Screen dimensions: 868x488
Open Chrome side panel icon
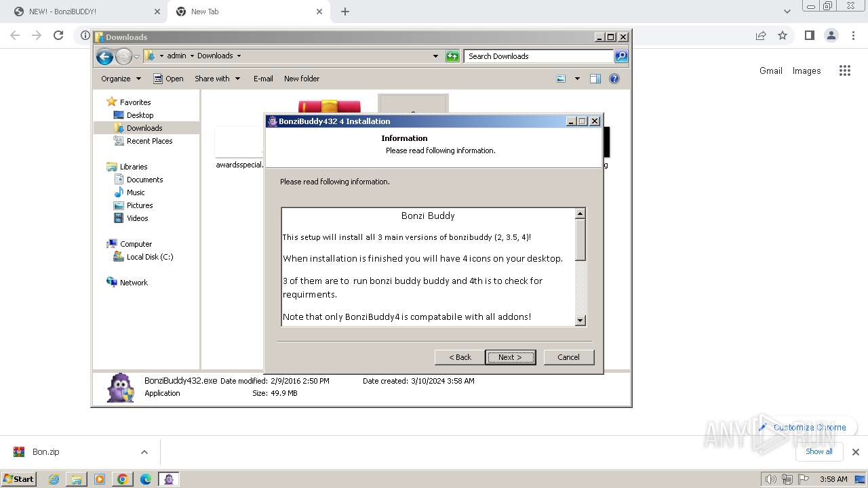click(809, 35)
